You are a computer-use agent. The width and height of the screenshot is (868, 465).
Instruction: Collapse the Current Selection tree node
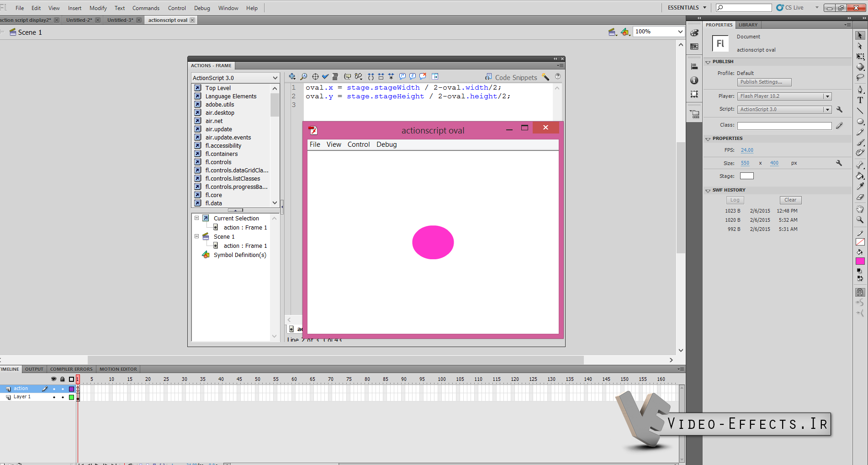tap(197, 218)
